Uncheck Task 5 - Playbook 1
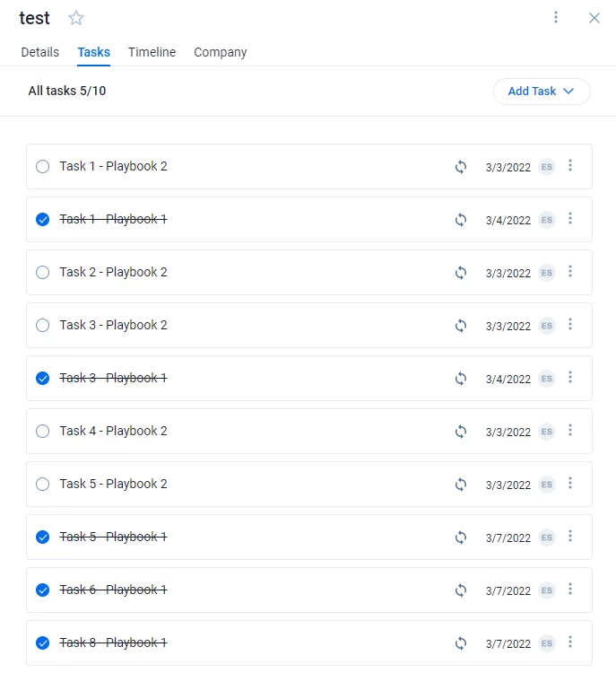 tap(42, 537)
